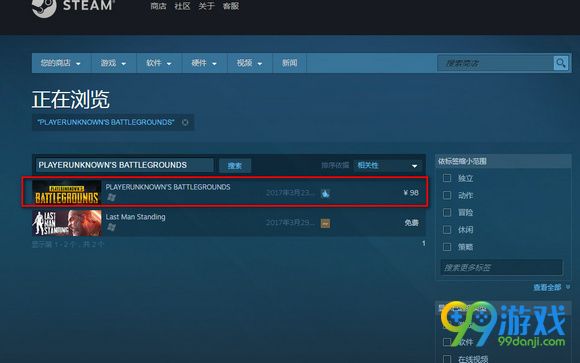Screen dimensions: 580x363
Task: Click the magnifier search icon in store bar
Action: point(561,63)
